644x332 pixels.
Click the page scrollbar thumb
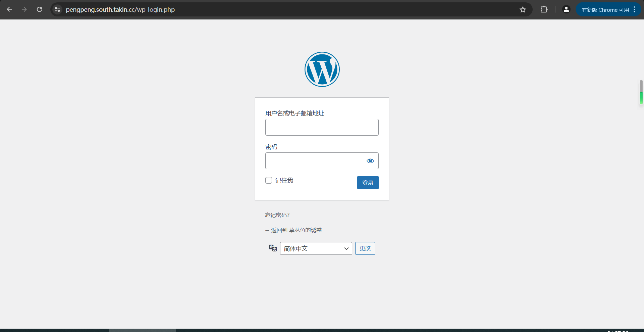641,92
